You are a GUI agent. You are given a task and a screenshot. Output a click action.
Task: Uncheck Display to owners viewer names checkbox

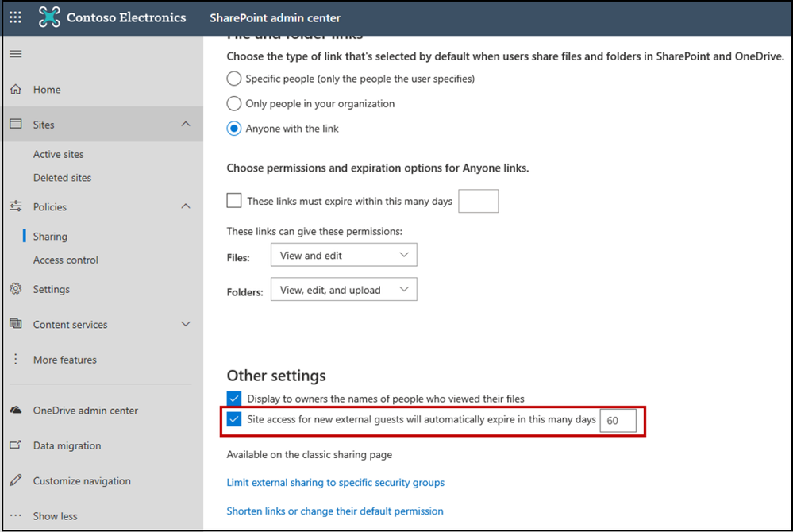[234, 398]
